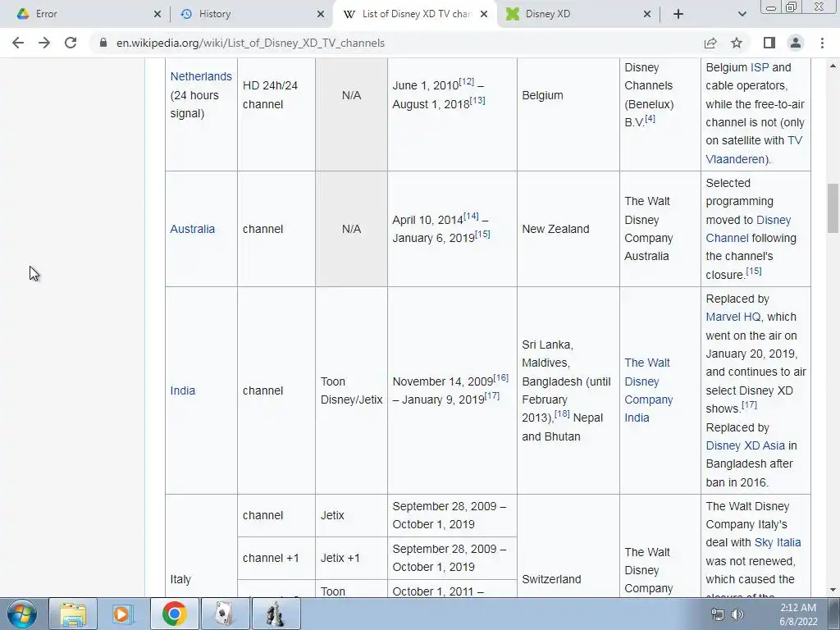This screenshot has height=630, width=840.
Task: Close the Disney XD tab
Action: pyautogui.click(x=647, y=14)
